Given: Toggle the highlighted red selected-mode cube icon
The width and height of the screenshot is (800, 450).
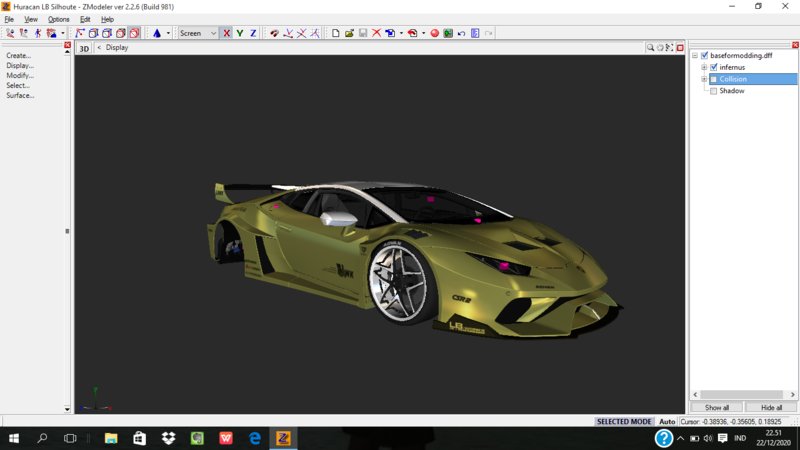Looking at the screenshot, I should pyautogui.click(x=134, y=33).
